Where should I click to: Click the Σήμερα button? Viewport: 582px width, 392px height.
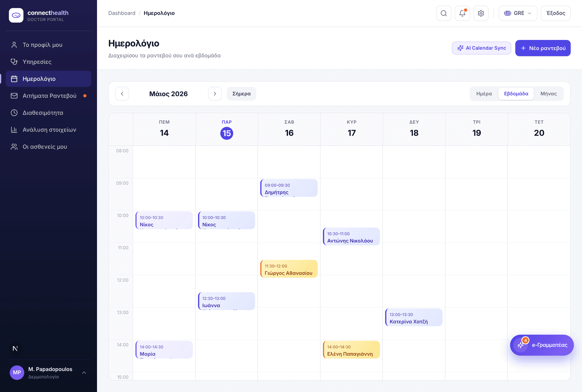click(241, 94)
